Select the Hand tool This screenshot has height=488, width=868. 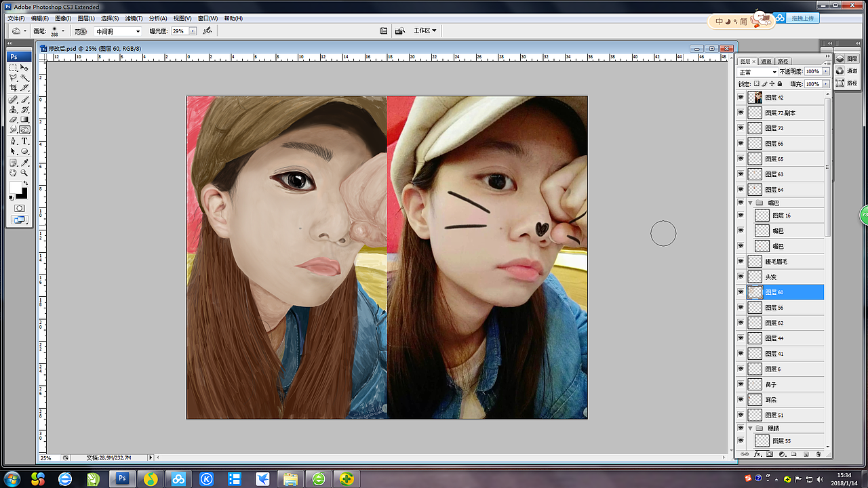coord(14,173)
